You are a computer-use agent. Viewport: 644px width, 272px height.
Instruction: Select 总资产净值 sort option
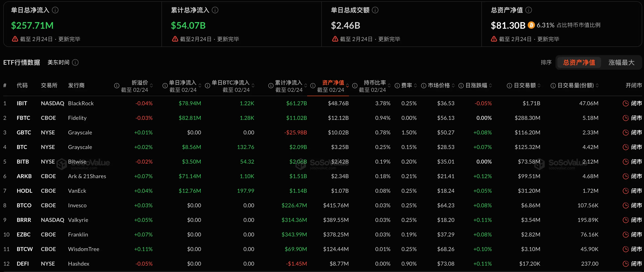pyautogui.click(x=579, y=62)
